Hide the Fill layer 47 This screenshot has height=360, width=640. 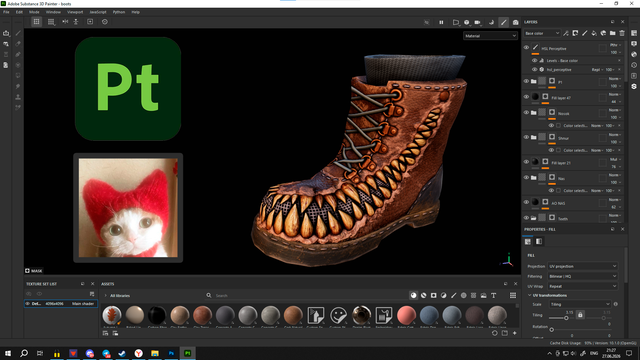[x=527, y=97]
